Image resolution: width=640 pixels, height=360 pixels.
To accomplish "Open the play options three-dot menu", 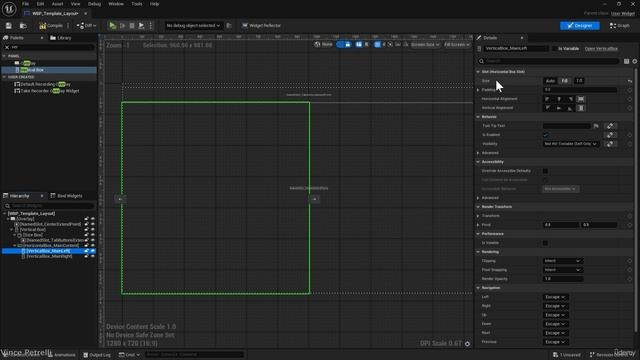I will click(x=151, y=26).
